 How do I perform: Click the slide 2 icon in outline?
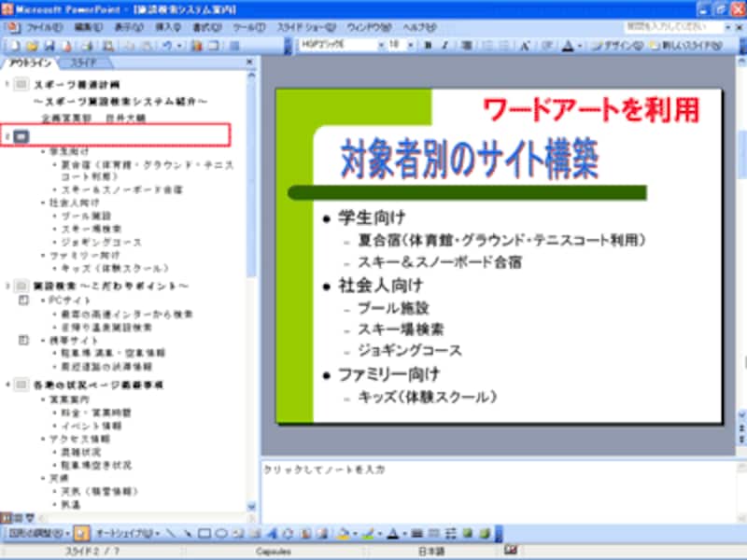[21, 136]
